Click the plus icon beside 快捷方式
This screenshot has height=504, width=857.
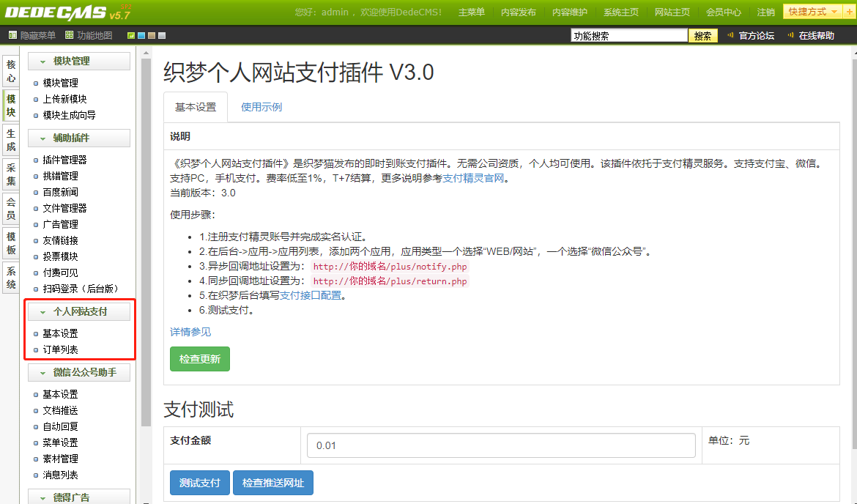(x=850, y=12)
